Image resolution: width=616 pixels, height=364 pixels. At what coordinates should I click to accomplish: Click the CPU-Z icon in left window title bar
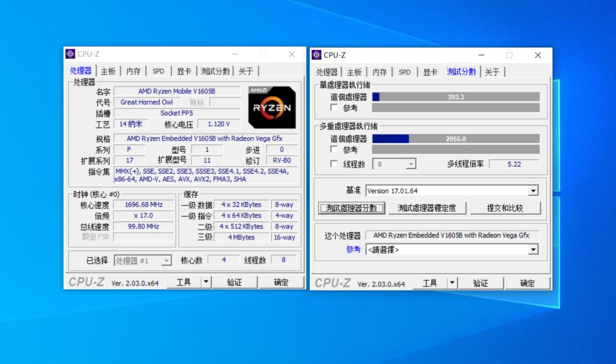pyautogui.click(x=71, y=55)
